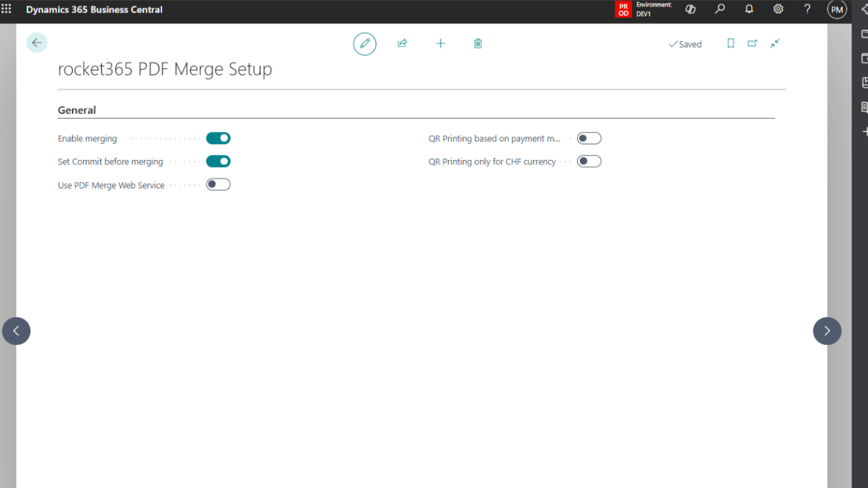Click the QR Printing based on payment label
Image resolution: width=868 pixels, height=488 pixels.
tap(495, 139)
